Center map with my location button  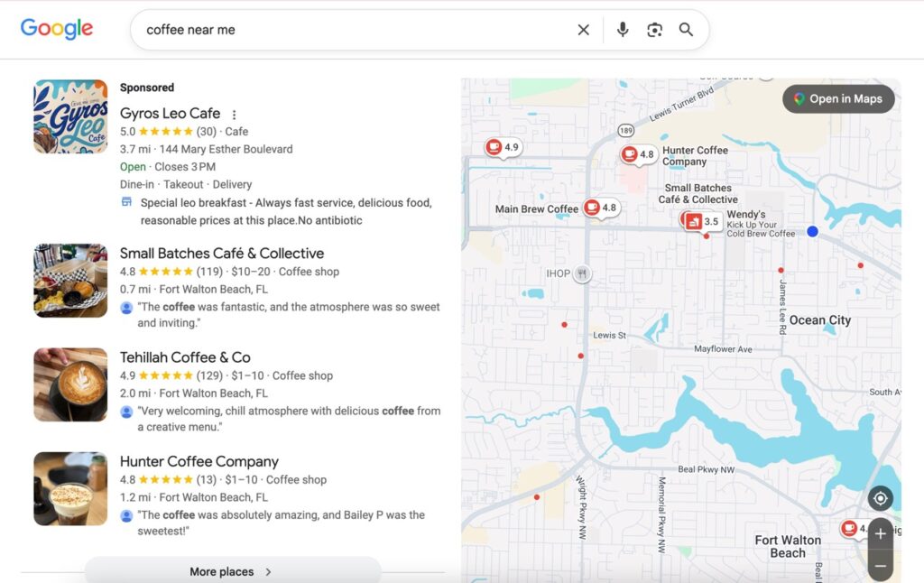click(881, 499)
